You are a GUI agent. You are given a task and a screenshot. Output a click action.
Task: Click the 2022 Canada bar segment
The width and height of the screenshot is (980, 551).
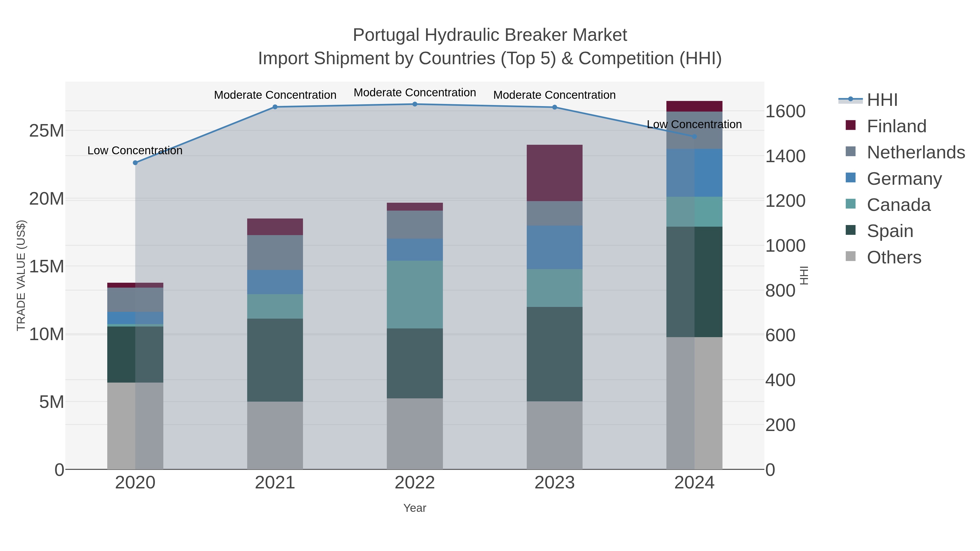click(x=415, y=295)
